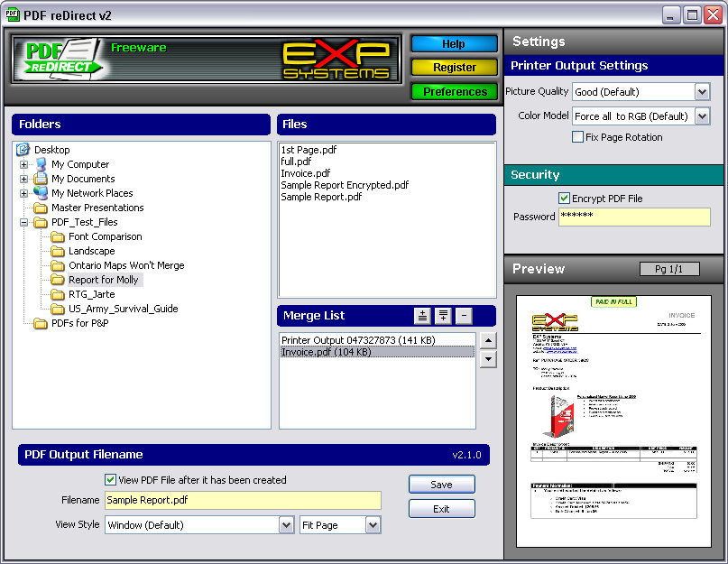This screenshot has height=564, width=728.
Task: Click the PDF_Test_Files folder icon
Action: pyautogui.click(x=41, y=222)
